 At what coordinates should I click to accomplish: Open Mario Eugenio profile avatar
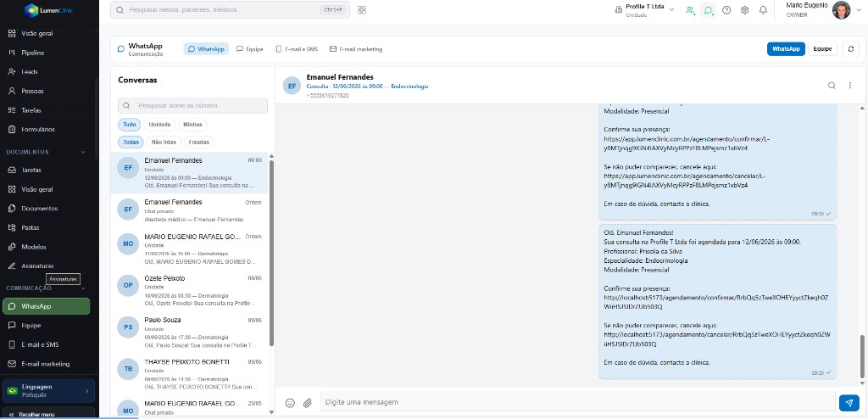(842, 10)
